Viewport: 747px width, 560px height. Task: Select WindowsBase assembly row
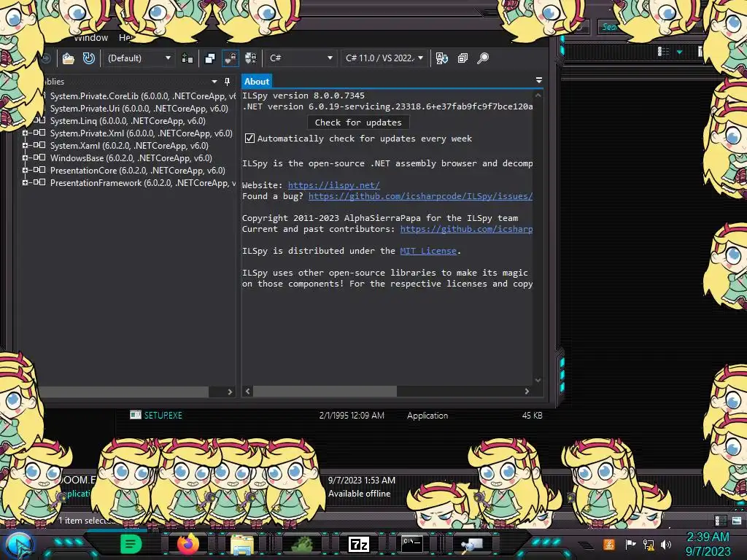pos(131,158)
